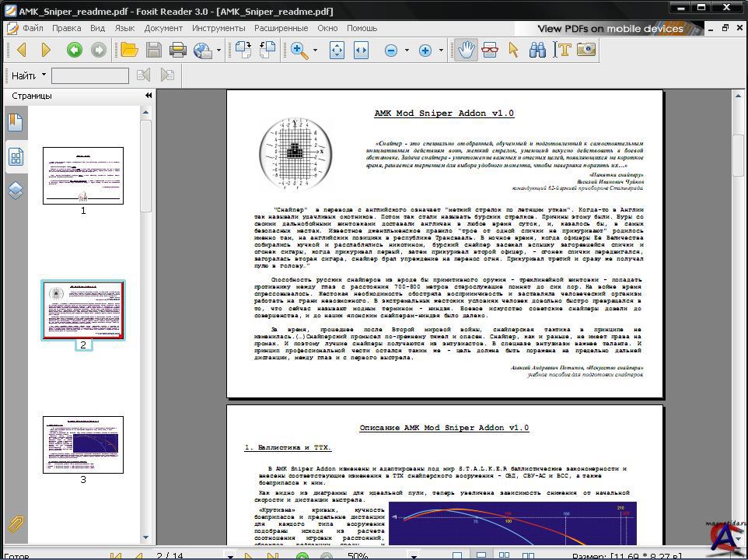The width and height of the screenshot is (748, 560).
Task: Open the Attachments paperclip panel
Action: pyautogui.click(x=15, y=525)
